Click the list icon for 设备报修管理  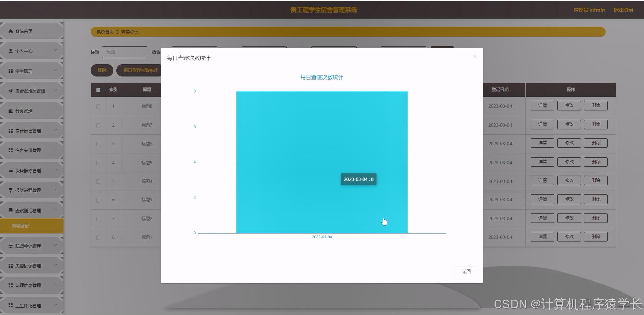click(x=11, y=170)
